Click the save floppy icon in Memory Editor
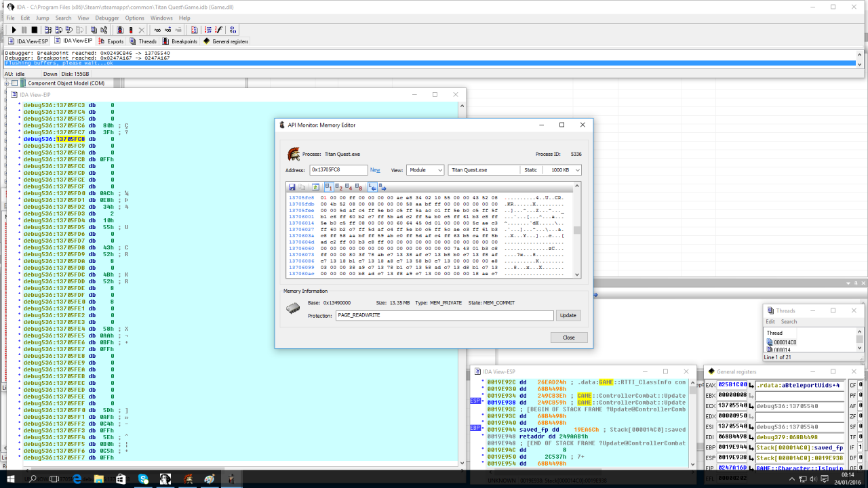868x488 pixels. pos(292,186)
